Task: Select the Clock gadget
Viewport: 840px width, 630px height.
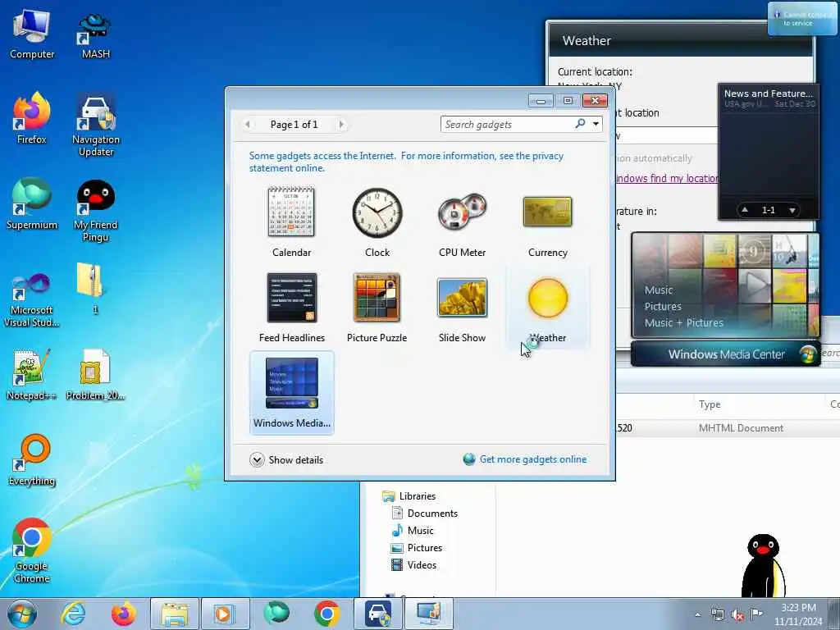Action: point(377,221)
